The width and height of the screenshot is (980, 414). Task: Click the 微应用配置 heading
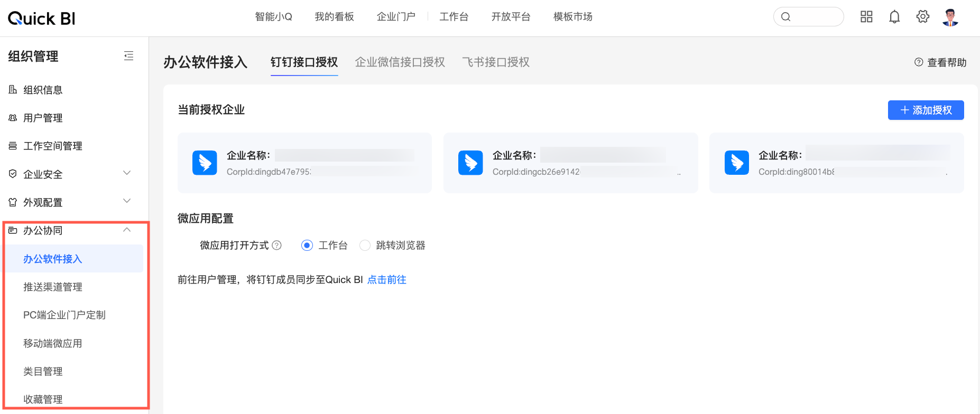point(206,218)
